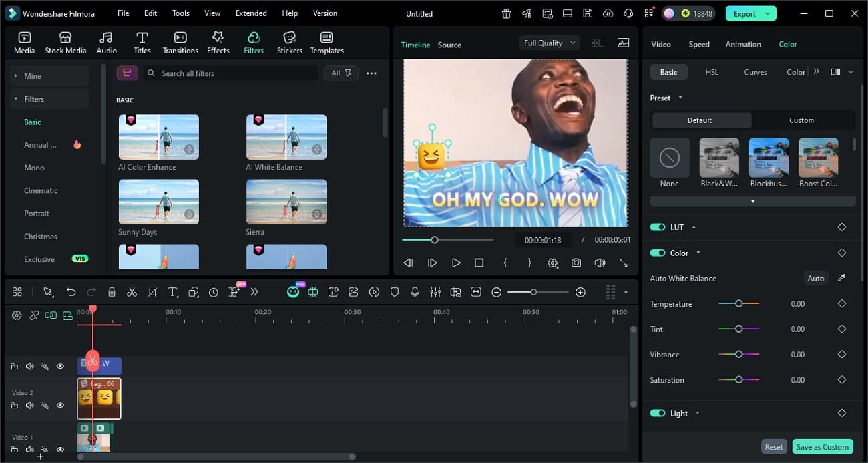Toggle the LUT switch off

pos(658,227)
